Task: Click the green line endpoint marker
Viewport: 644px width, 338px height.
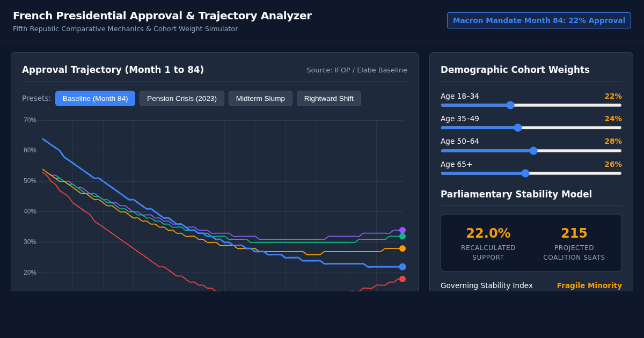Action: coord(402,236)
